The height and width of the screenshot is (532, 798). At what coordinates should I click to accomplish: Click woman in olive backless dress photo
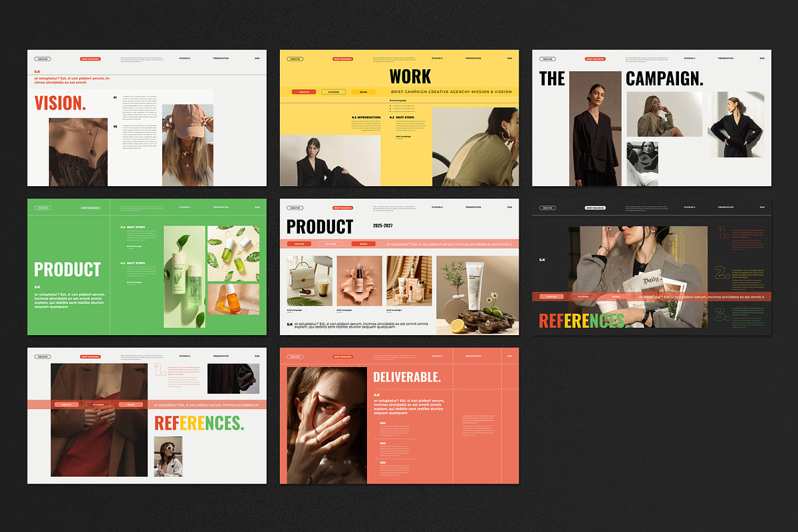tap(475, 147)
